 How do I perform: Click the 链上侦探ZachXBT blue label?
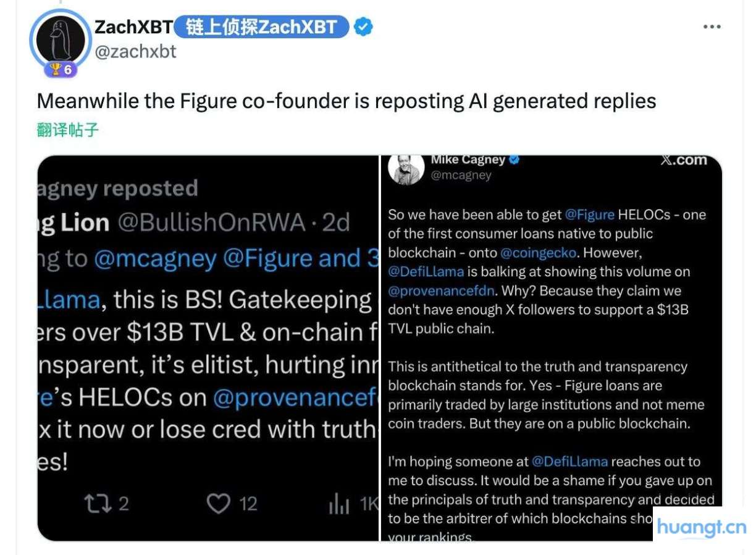pos(262,27)
